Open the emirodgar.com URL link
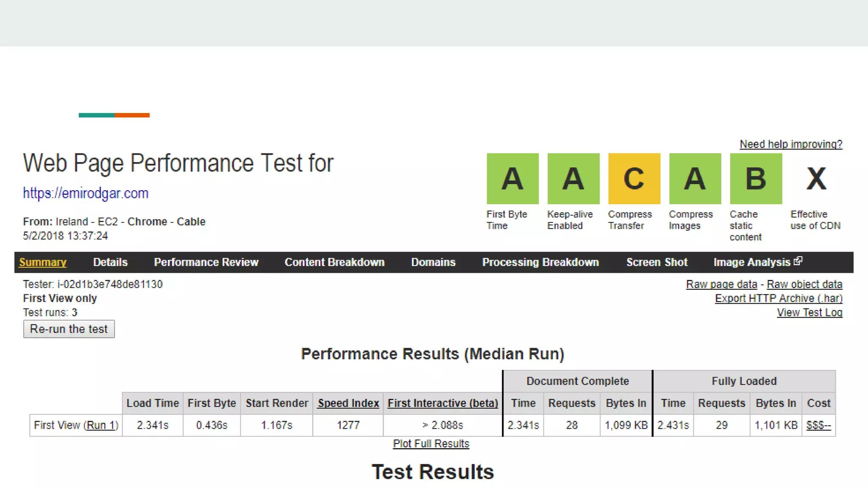This screenshot has height=488, width=868. pyautogui.click(x=86, y=193)
